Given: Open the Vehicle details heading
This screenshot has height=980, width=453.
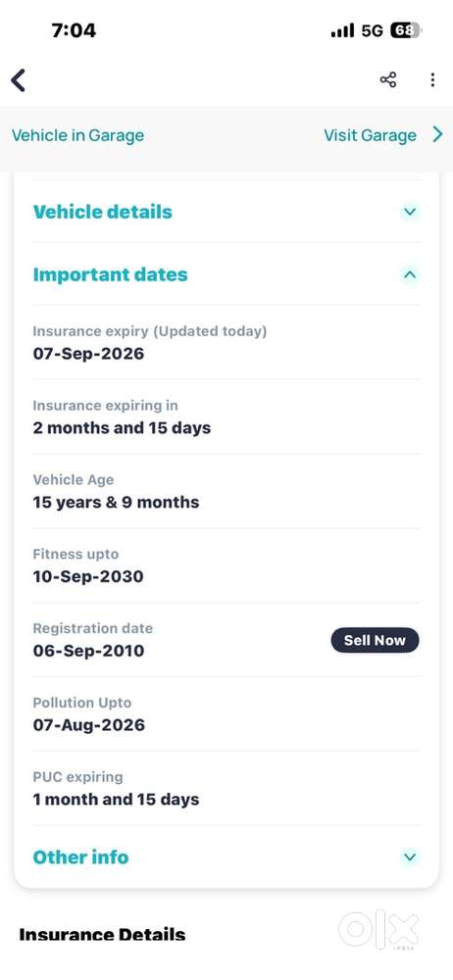Looking at the screenshot, I should coord(103,212).
